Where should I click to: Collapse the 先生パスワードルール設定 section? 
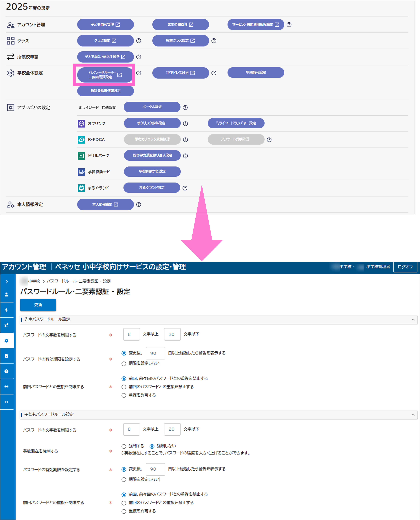[x=413, y=319]
